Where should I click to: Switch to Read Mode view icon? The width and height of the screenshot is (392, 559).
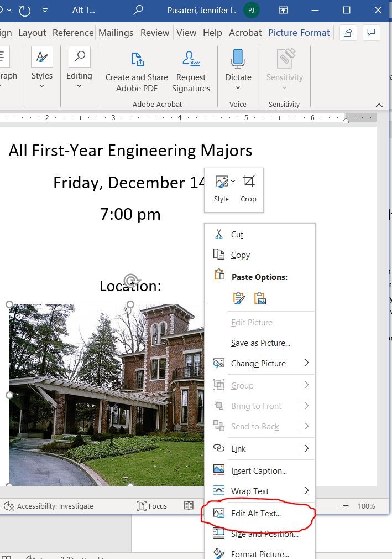point(189,505)
